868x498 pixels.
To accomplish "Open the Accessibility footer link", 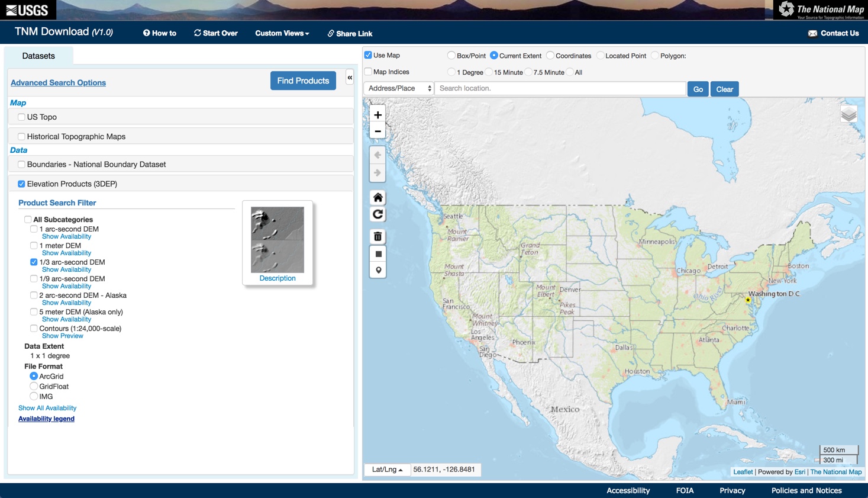I will pyautogui.click(x=628, y=490).
